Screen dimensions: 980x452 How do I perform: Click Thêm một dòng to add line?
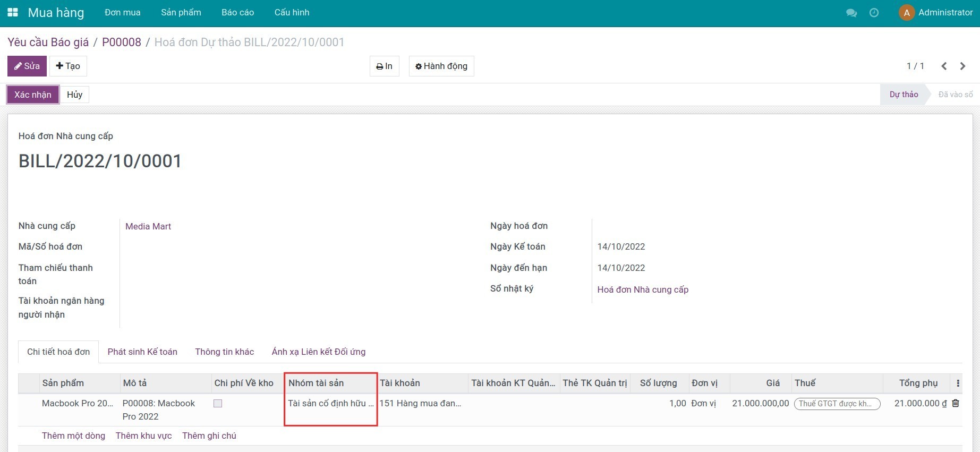point(73,436)
